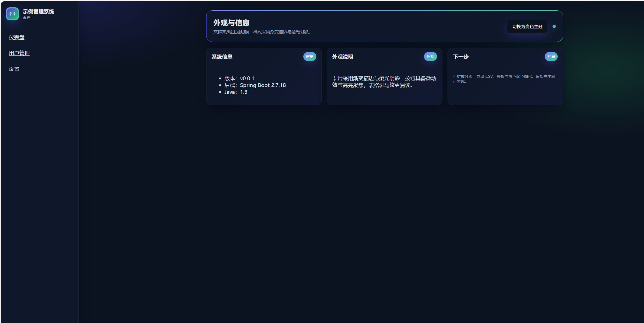Click the 外观 badge on 外观说明 card
The image size is (644, 323).
pos(430,57)
